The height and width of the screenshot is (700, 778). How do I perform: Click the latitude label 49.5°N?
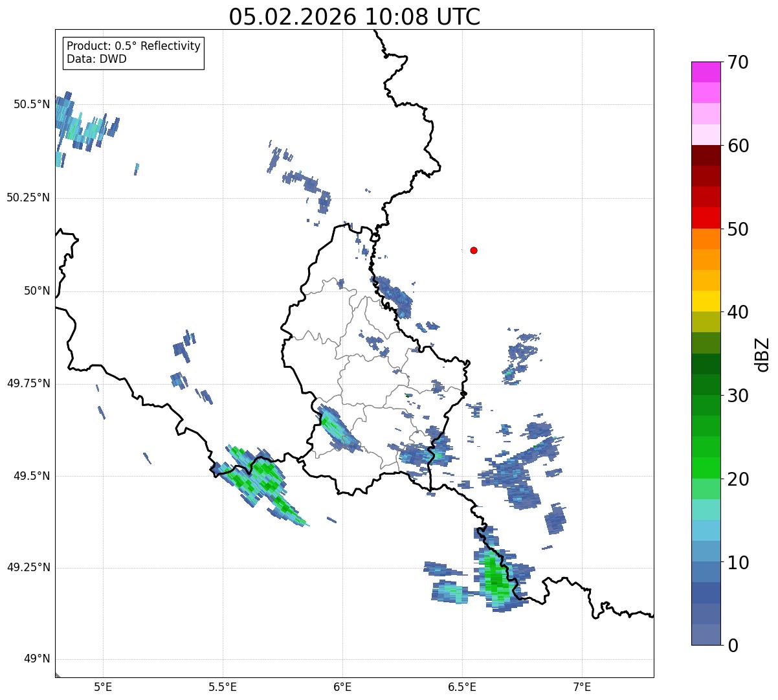point(32,476)
